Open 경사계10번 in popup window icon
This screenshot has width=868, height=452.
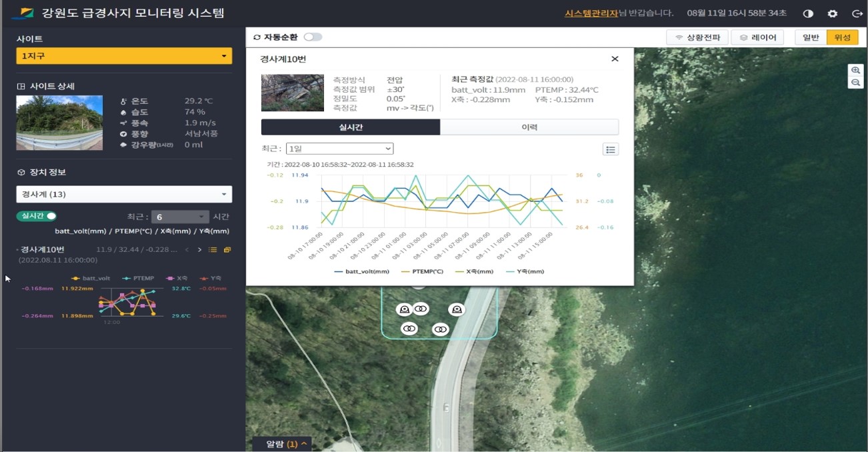[227, 250]
